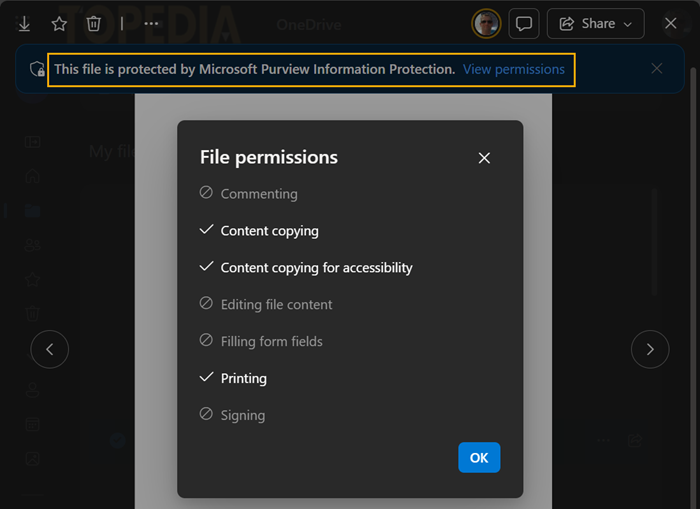Click the user profile avatar
This screenshot has height=510, width=700.
(x=486, y=24)
